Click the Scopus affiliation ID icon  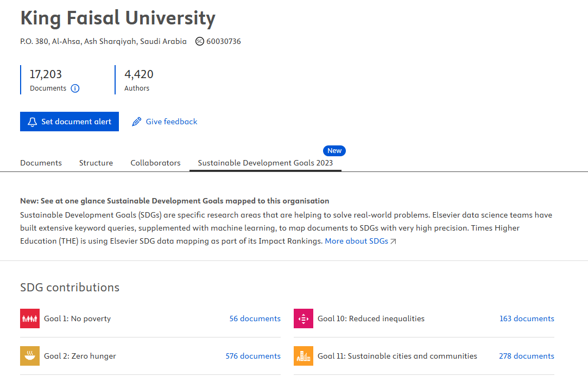tap(200, 41)
